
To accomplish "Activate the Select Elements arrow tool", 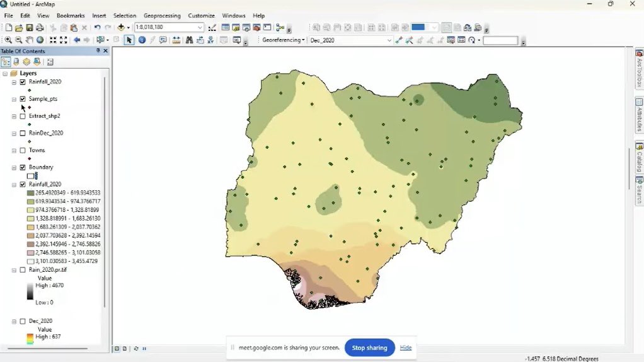I will [129, 40].
